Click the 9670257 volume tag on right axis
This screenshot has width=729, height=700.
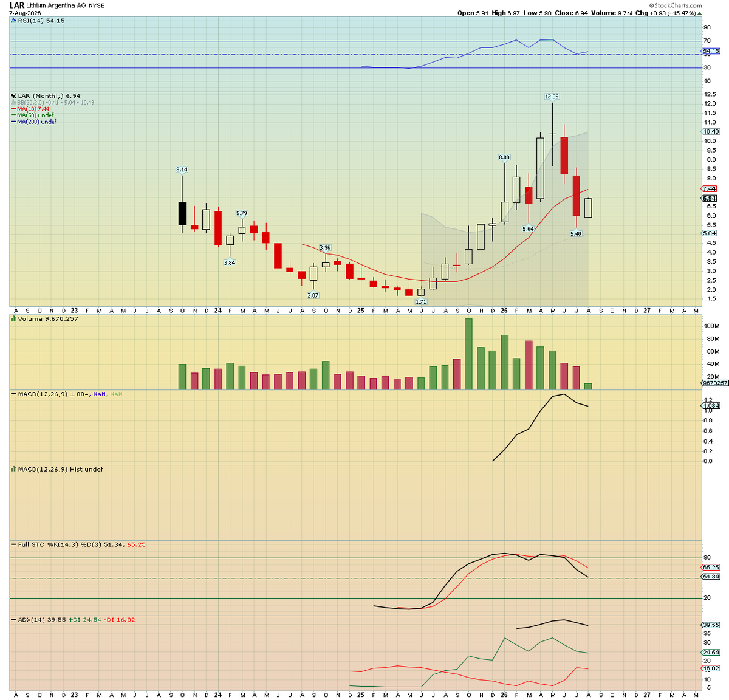[714, 383]
